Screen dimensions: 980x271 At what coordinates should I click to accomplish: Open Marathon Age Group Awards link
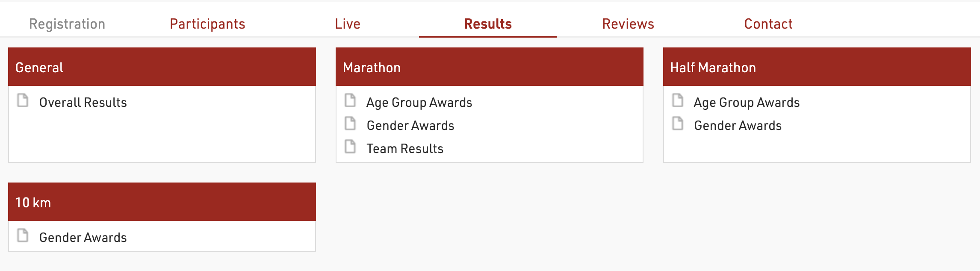point(419,103)
